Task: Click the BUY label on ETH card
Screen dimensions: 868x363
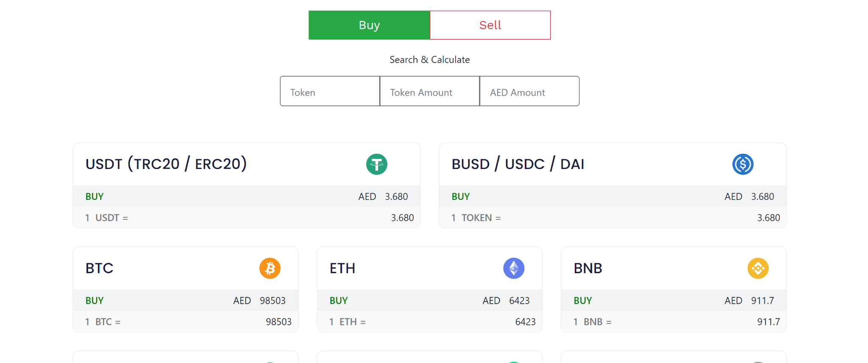Action: pyautogui.click(x=339, y=301)
